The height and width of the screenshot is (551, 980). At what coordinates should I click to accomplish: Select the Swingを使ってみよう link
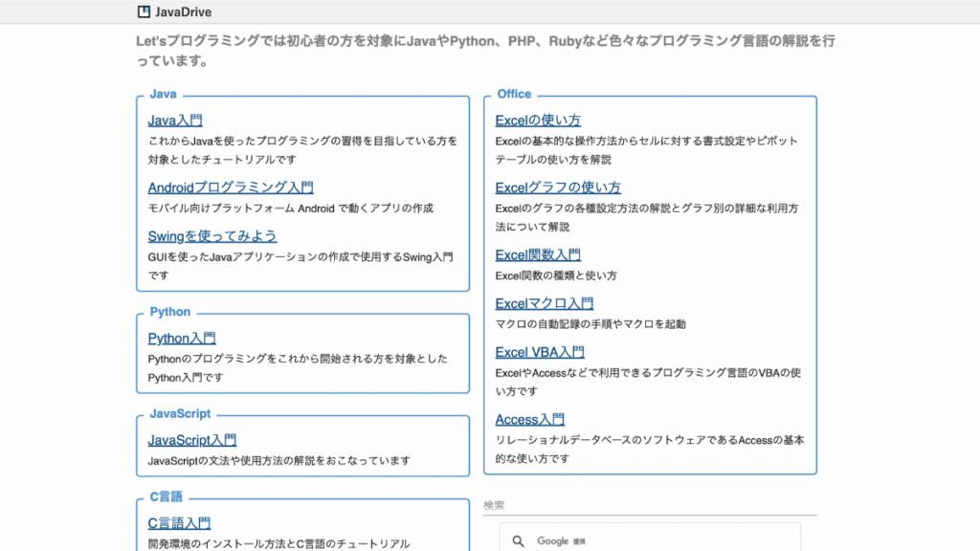point(212,236)
